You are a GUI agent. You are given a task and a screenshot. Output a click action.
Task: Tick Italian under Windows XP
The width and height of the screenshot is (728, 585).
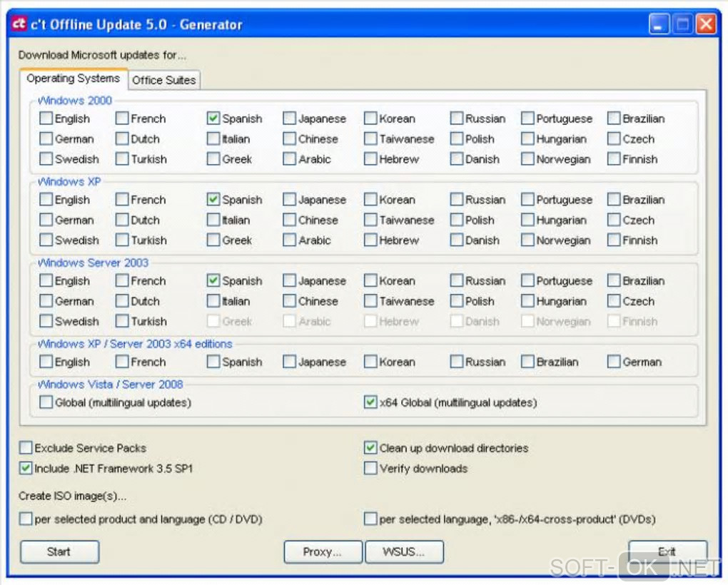tap(213, 220)
